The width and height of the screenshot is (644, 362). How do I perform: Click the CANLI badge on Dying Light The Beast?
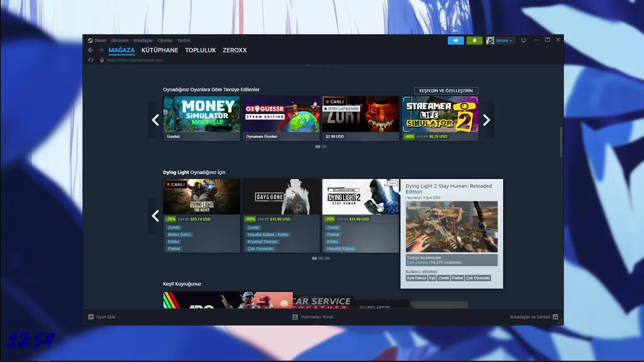(x=176, y=185)
